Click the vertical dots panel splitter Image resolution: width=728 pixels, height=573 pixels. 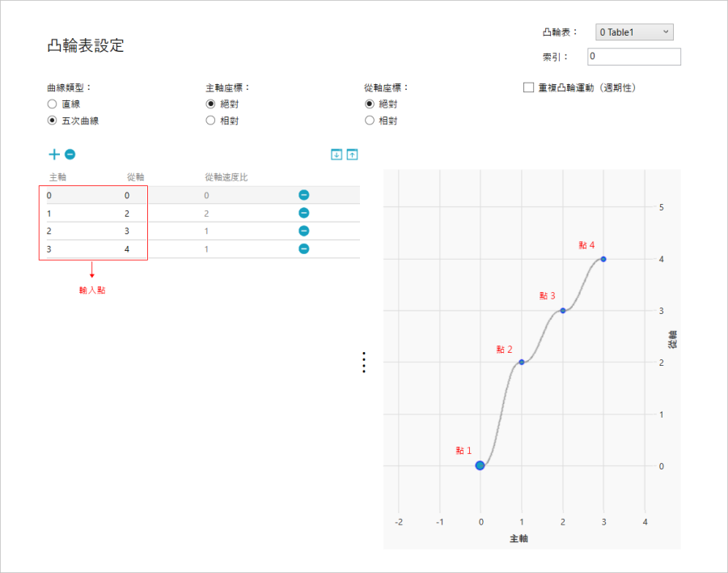click(364, 363)
